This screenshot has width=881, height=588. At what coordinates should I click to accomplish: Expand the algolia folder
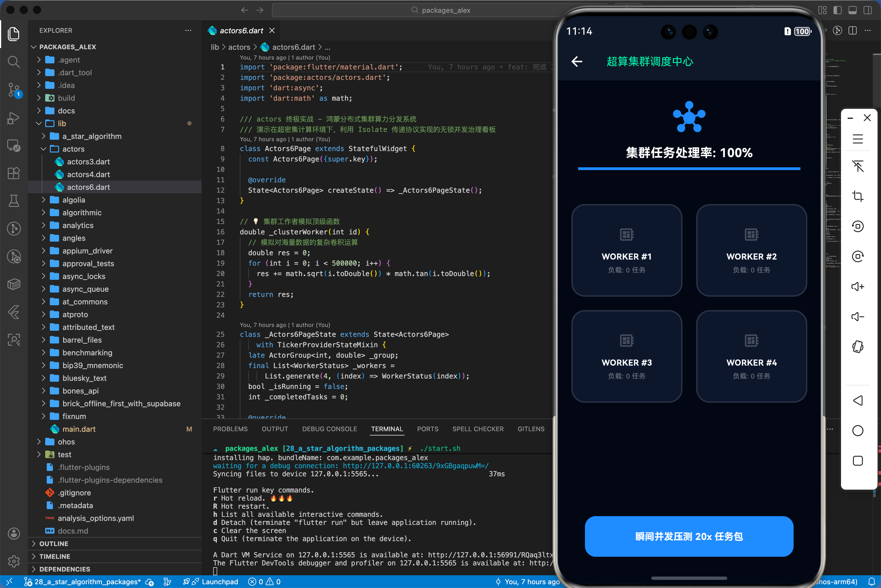pos(74,200)
